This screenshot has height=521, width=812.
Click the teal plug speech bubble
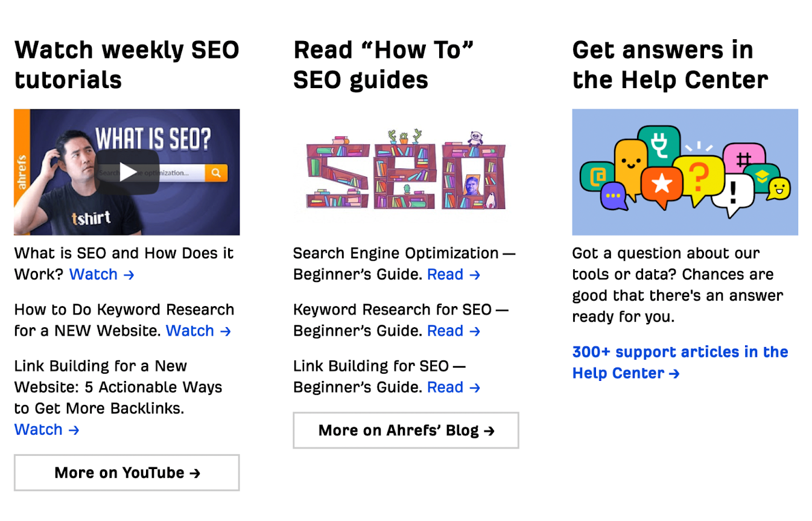coord(659,145)
